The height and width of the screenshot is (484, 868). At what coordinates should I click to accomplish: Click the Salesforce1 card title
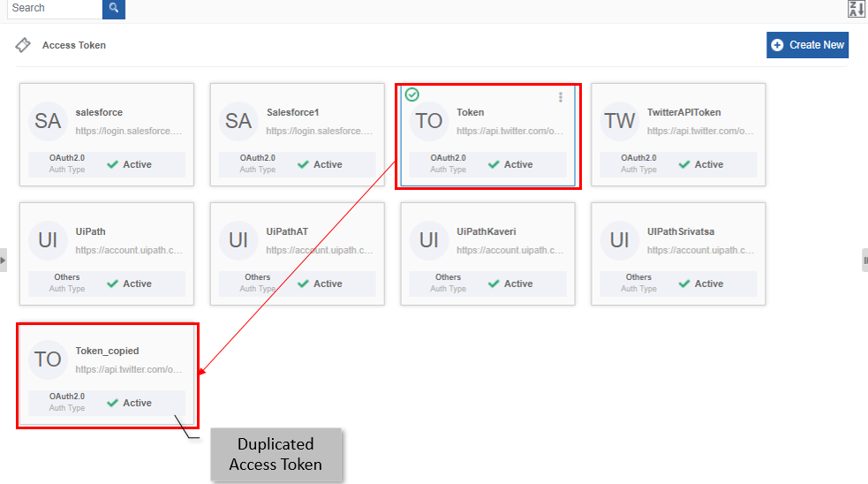coord(292,112)
